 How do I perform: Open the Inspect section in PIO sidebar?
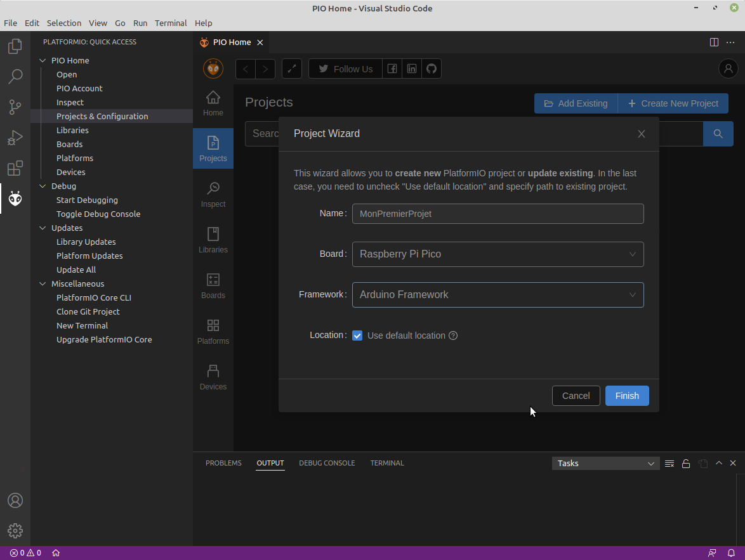[x=213, y=195]
